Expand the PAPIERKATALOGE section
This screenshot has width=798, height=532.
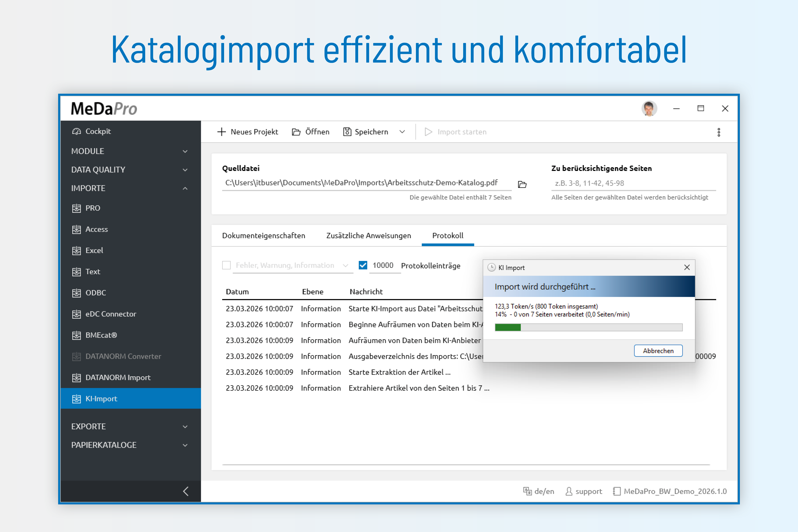[185, 445]
